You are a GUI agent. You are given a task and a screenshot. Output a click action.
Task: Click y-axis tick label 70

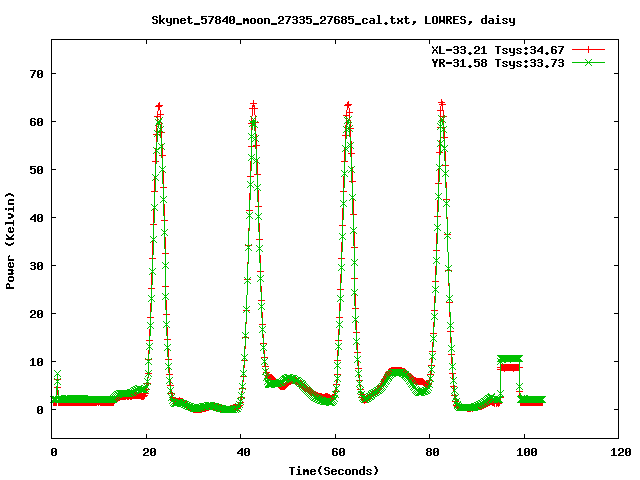36,74
